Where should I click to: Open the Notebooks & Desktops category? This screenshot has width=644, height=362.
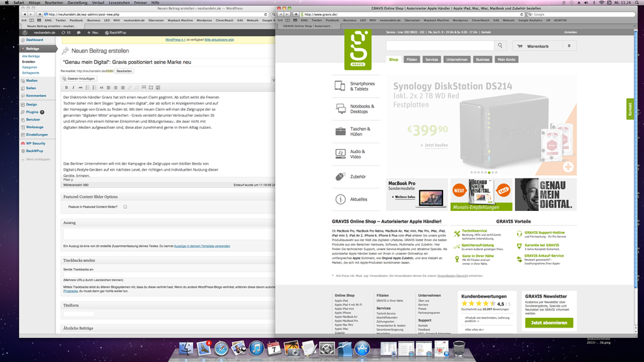pos(356,109)
